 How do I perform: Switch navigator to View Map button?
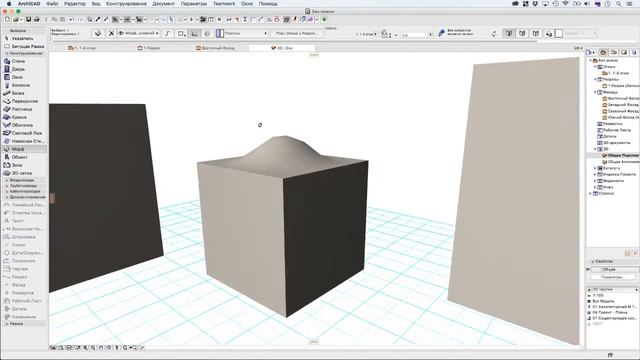pyautogui.click(x=614, y=52)
